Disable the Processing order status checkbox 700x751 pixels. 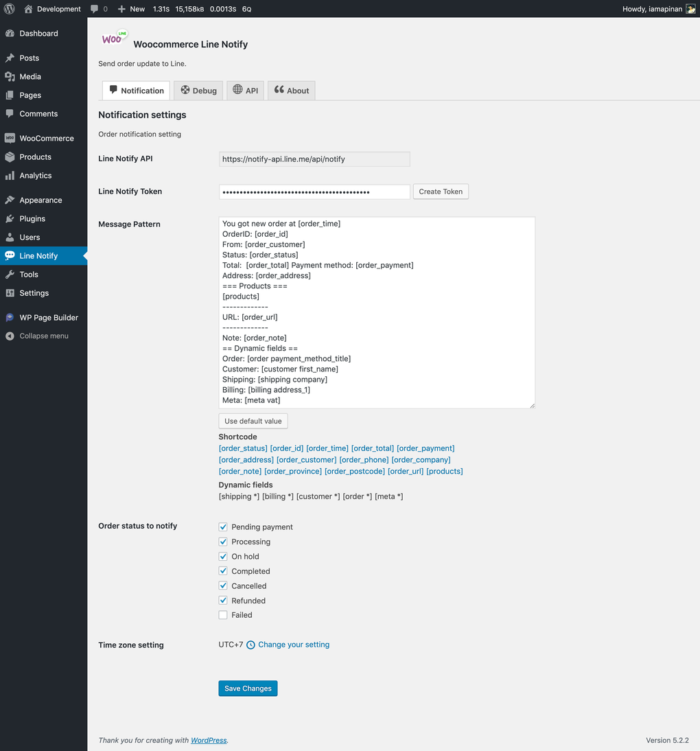[222, 542]
